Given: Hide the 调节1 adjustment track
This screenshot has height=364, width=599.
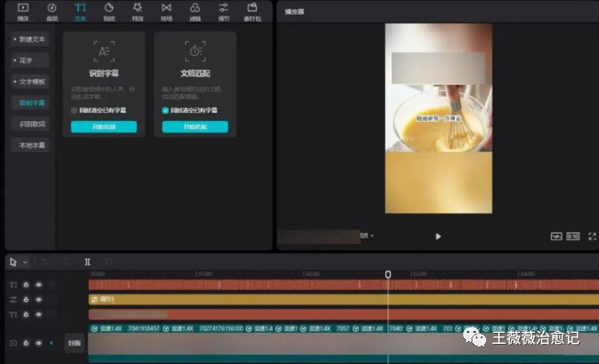Looking at the screenshot, I should pos(39,300).
